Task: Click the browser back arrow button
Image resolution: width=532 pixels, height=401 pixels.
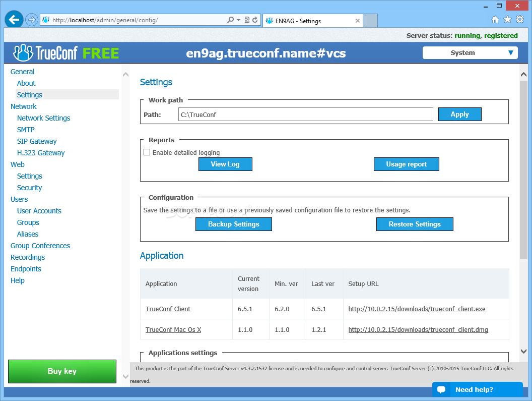Action: coord(14,20)
